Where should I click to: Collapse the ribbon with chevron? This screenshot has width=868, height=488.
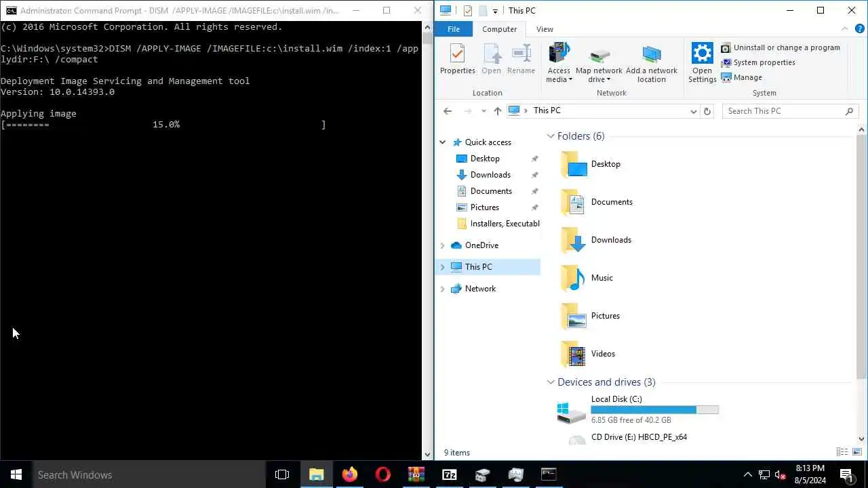click(x=845, y=29)
